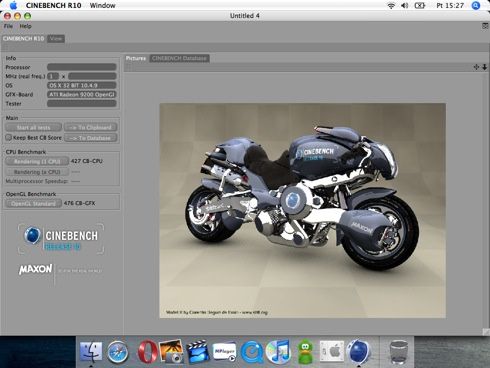Screen dimensions: 490x368
Task: Click the MHz multiplier field showing 1
Action: coord(53,76)
